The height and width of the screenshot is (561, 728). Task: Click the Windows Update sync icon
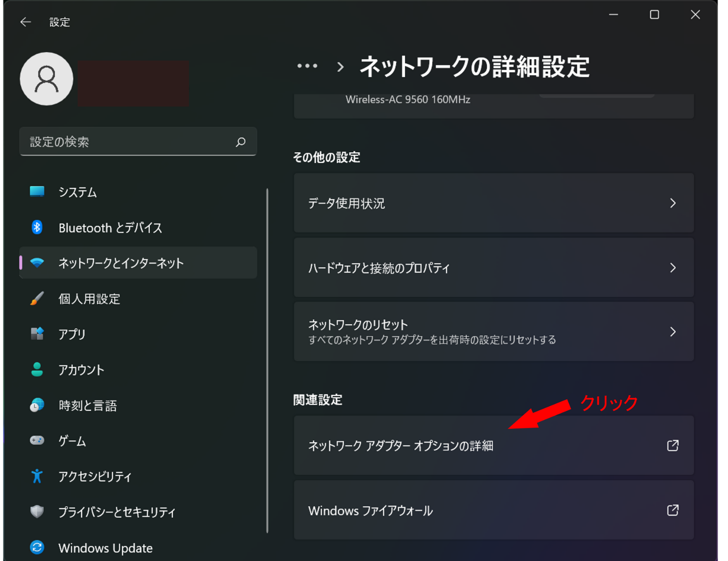pos(37,548)
